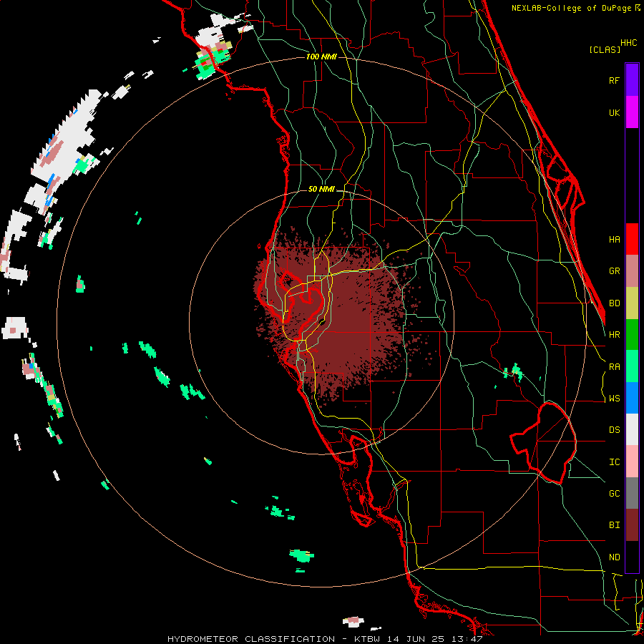Select the IC light pink swatch
Viewport: 644px width, 644px height.
point(632,462)
